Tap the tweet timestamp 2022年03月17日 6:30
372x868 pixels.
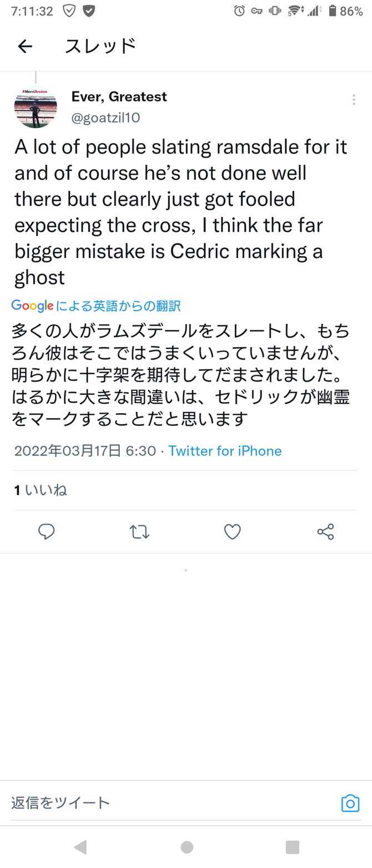[x=85, y=451]
